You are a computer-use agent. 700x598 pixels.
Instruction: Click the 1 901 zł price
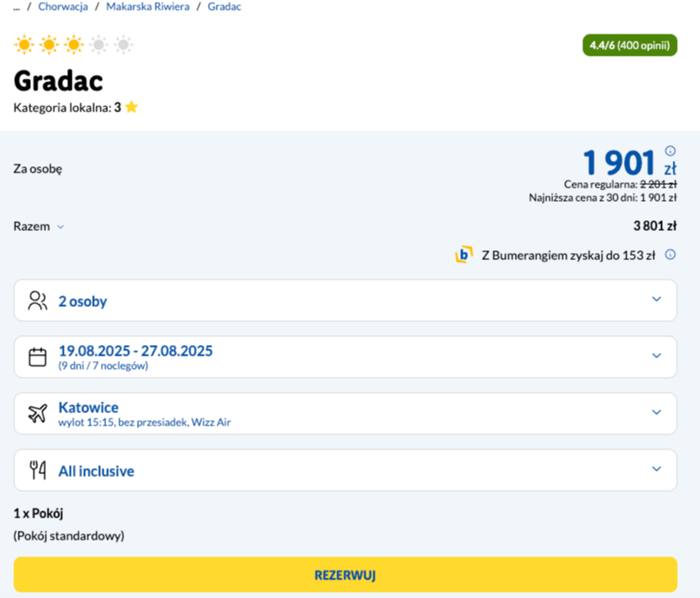629,162
